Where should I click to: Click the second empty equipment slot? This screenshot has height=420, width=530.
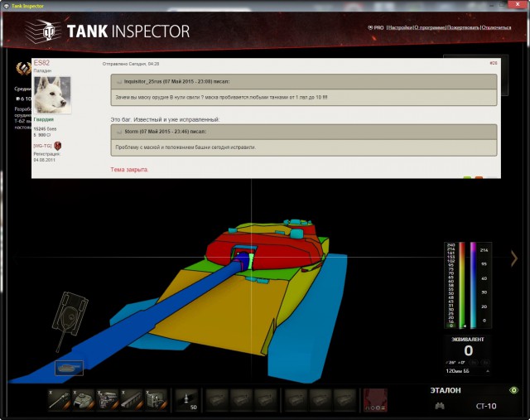(241, 400)
